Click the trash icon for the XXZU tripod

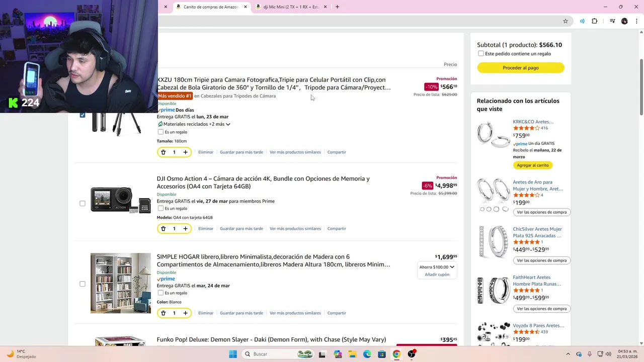(x=163, y=152)
